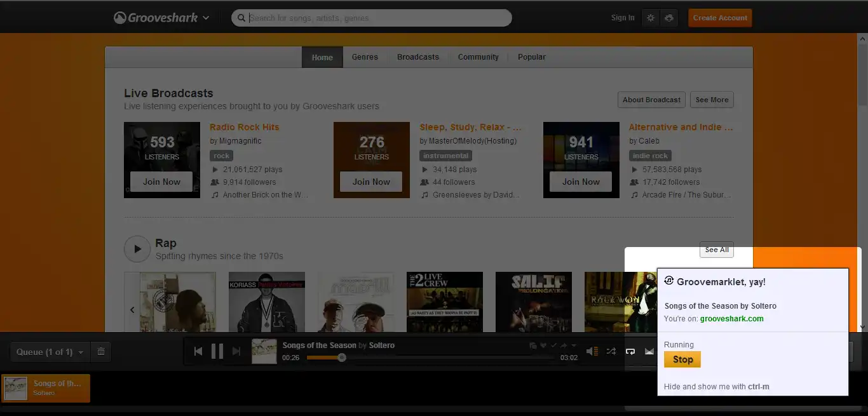Click Stop in Groovemarklet popup
Viewport: 868px width, 416px height.
click(682, 359)
